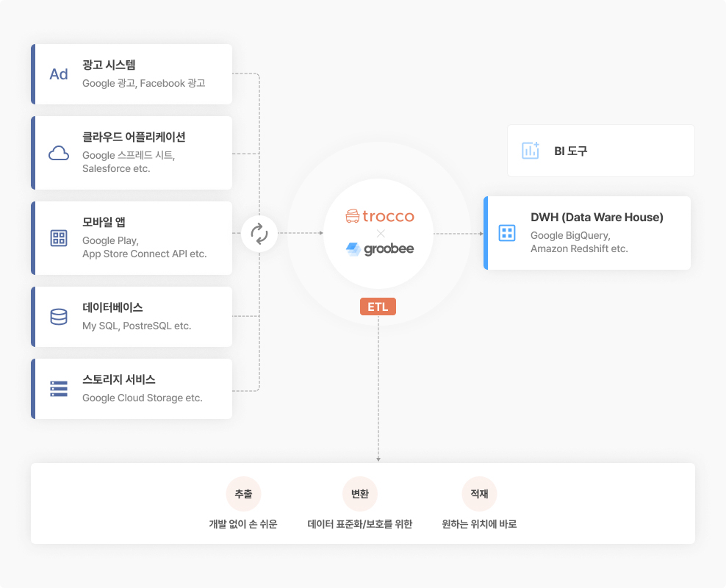The image size is (726, 588).
Task: Click the storage stack icon for 스토리지 서비스
Action: coord(59,389)
